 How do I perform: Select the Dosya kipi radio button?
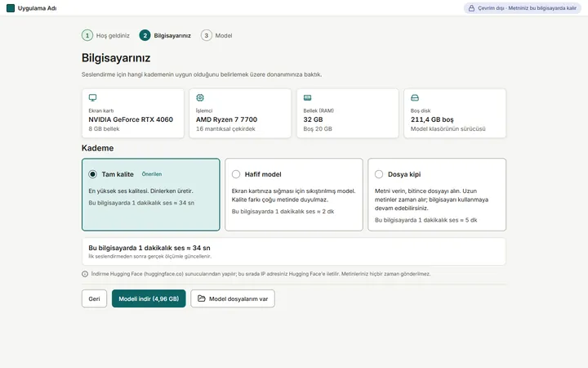379,174
